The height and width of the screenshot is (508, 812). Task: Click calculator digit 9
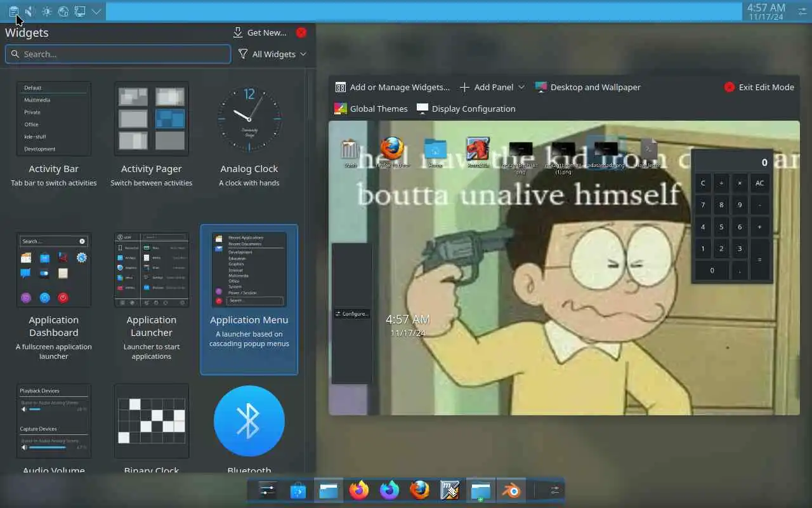740,205
